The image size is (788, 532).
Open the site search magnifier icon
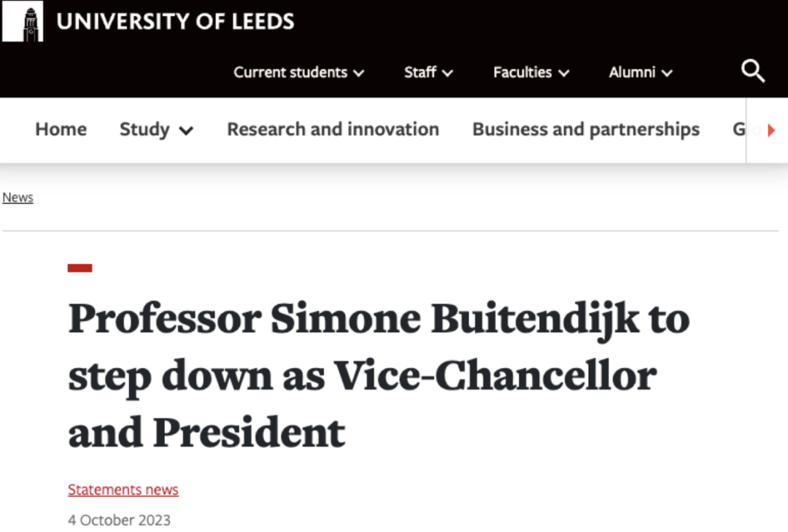coord(753,72)
